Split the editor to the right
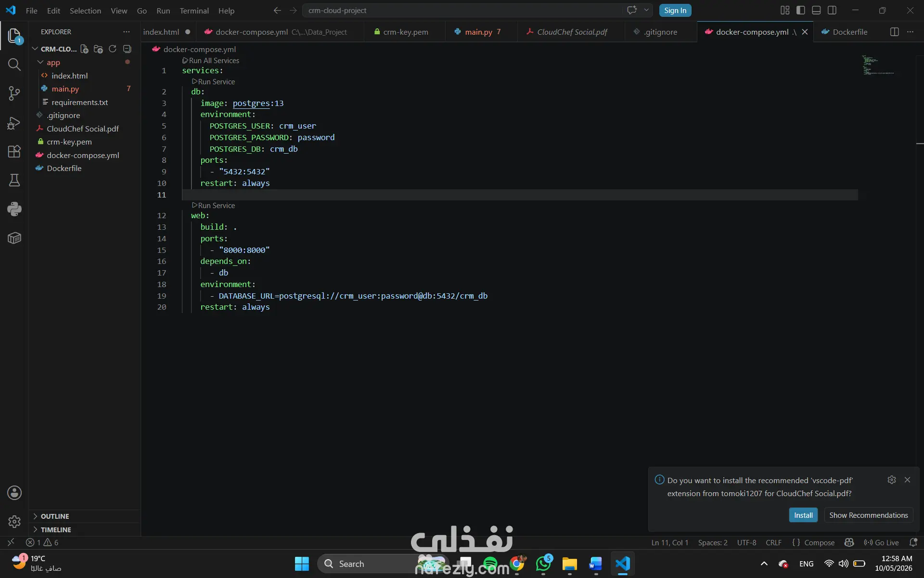Image resolution: width=924 pixels, height=578 pixels. [894, 32]
